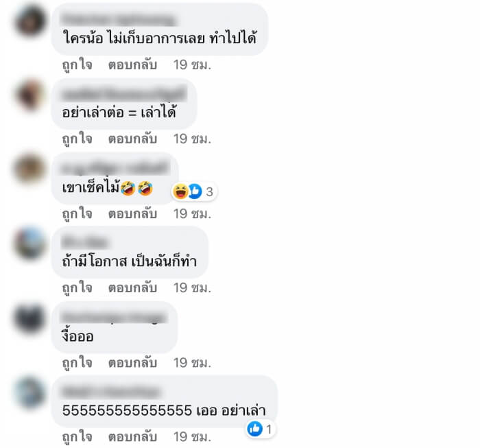Open 19 ชม. timestamp under ถ้ามีโอกาส comment
This screenshot has height=448, width=480.
click(x=192, y=287)
